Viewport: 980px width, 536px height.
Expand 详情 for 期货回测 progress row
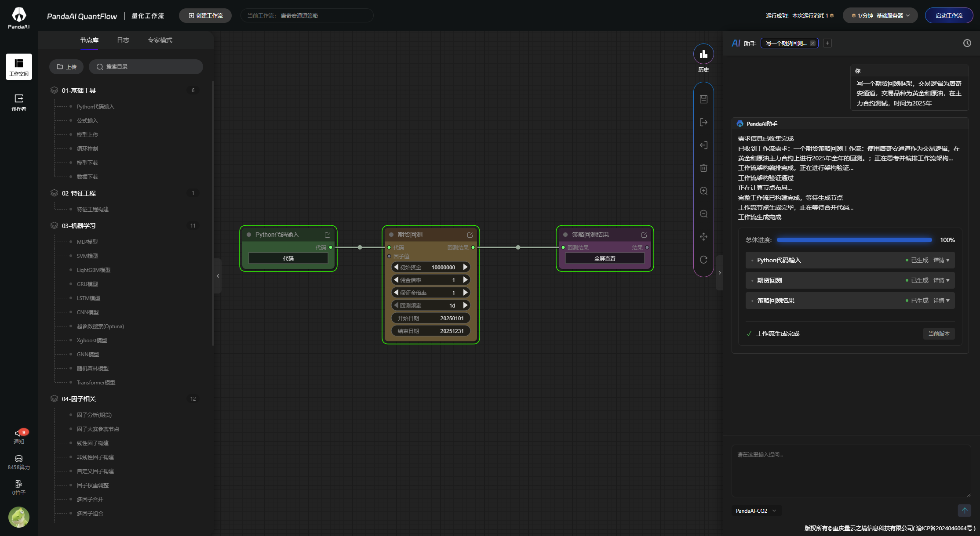941,280
